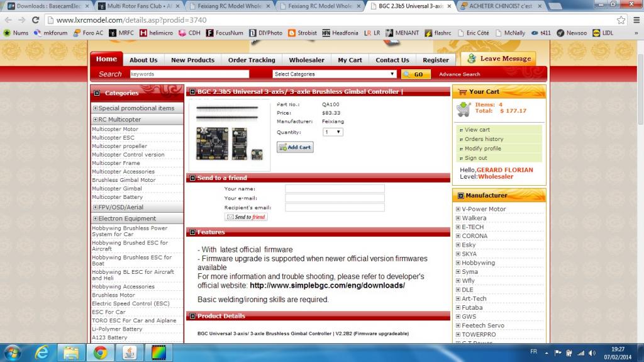Viewport: 644px width, 362px height.
Task: Open the Chrome menu icon
Action: click(636, 20)
